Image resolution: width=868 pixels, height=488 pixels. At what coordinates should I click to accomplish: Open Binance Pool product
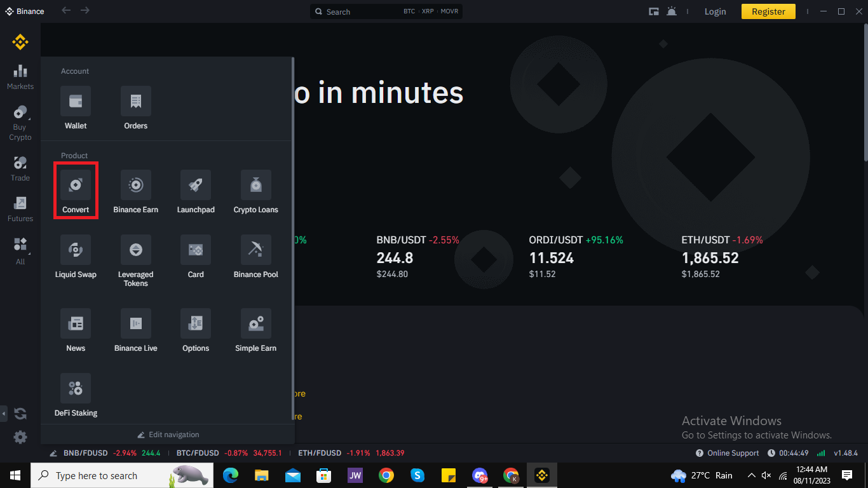[x=256, y=257]
